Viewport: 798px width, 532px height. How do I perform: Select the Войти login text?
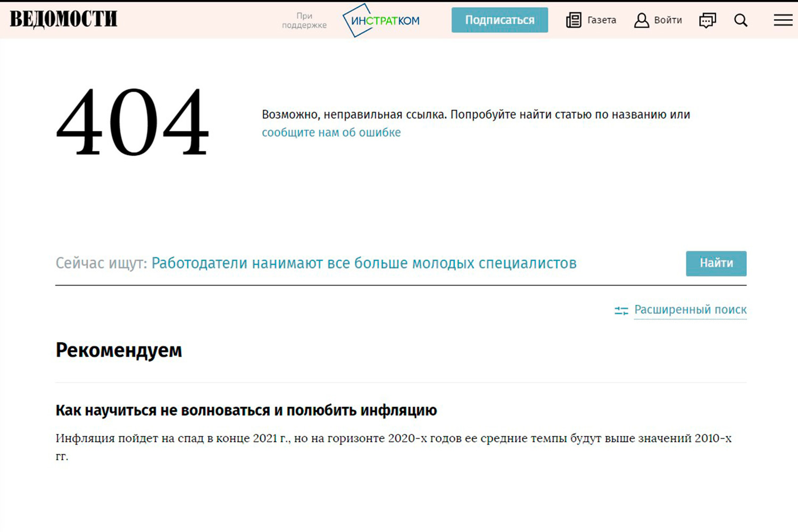[668, 20]
